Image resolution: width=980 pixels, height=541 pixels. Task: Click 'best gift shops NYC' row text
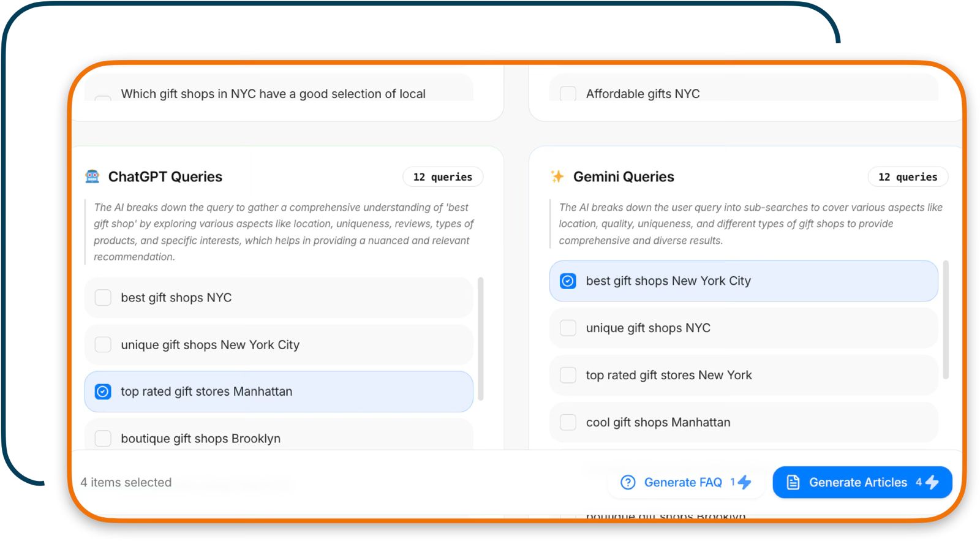[x=176, y=298]
